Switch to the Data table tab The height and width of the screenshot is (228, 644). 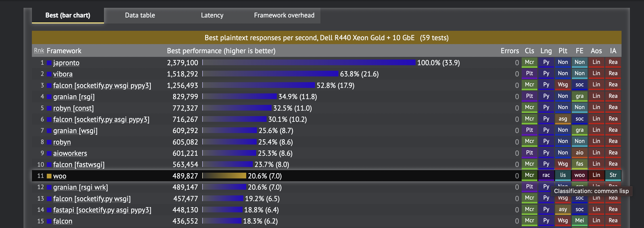click(x=140, y=15)
